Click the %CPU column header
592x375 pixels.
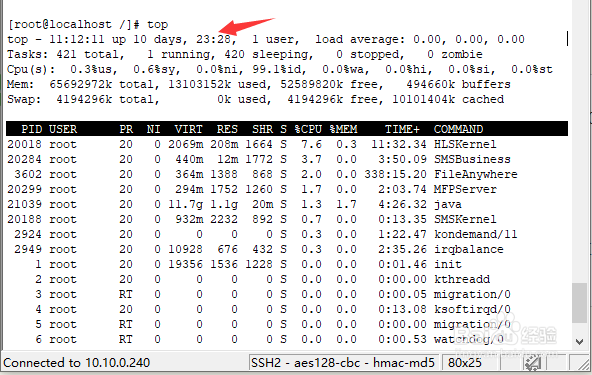(x=308, y=129)
